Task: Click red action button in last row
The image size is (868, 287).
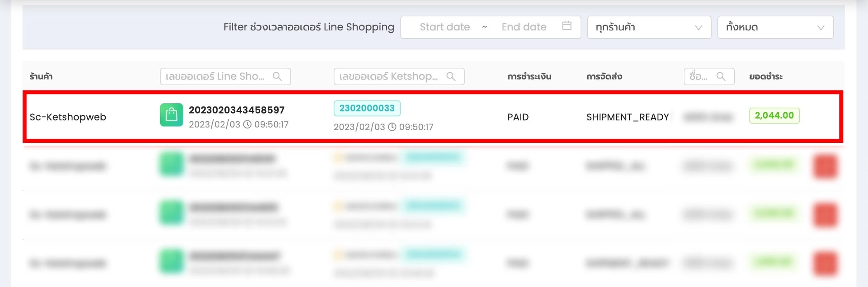Action: tap(825, 264)
